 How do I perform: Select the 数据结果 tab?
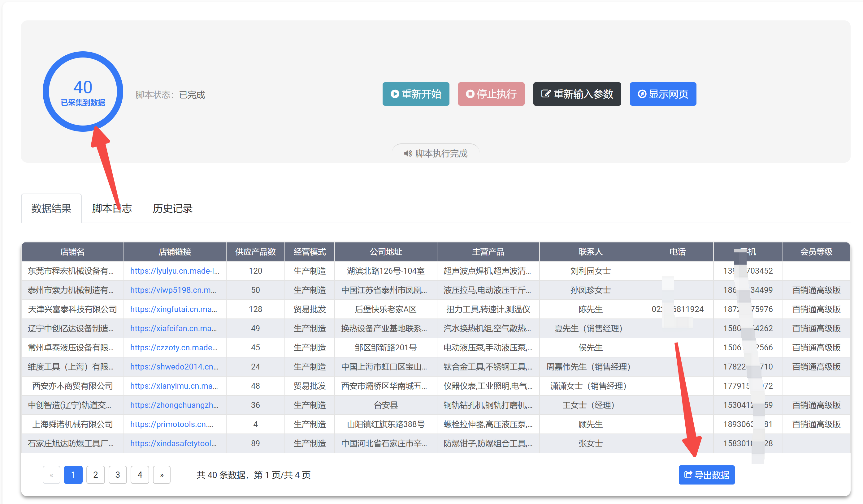pyautogui.click(x=51, y=208)
